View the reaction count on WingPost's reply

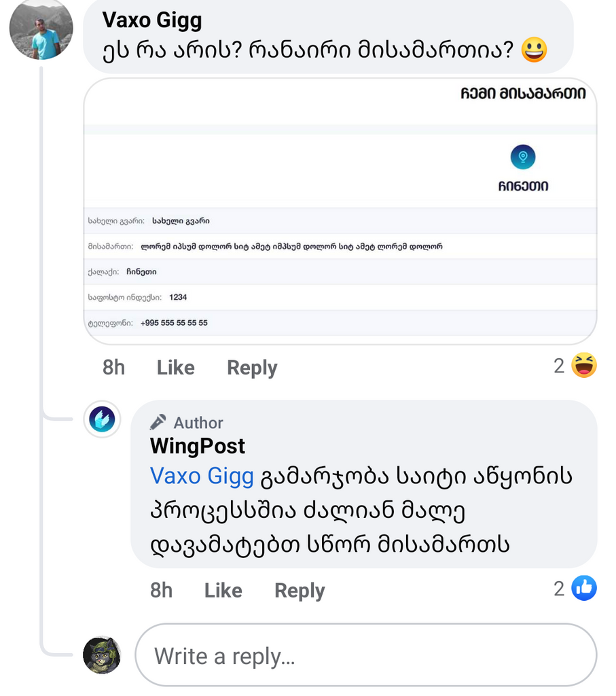pos(559,589)
